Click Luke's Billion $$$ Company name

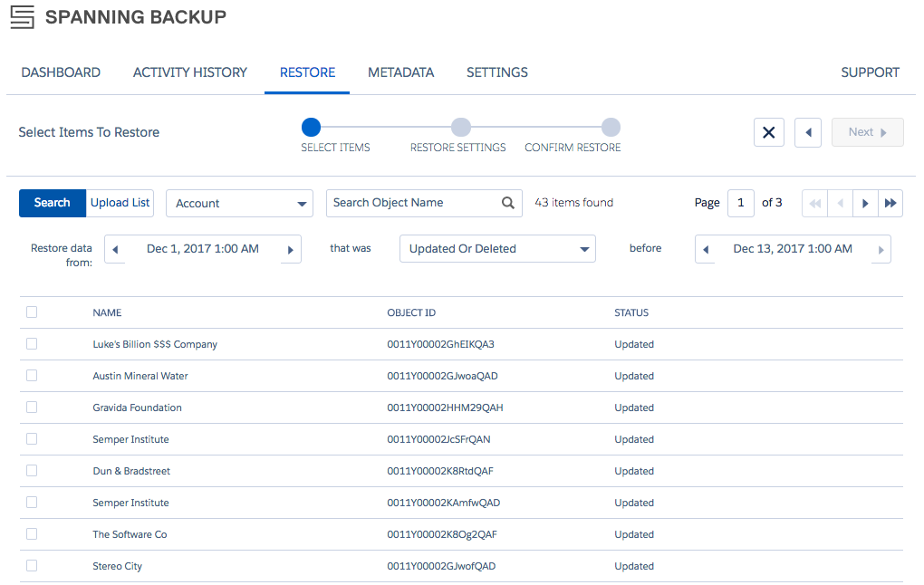155,345
